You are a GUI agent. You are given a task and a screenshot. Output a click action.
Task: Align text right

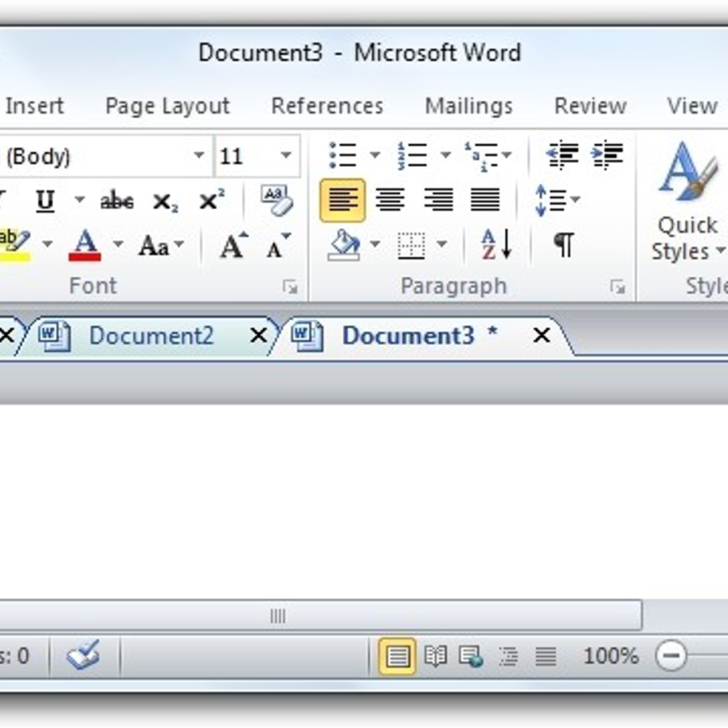click(438, 200)
